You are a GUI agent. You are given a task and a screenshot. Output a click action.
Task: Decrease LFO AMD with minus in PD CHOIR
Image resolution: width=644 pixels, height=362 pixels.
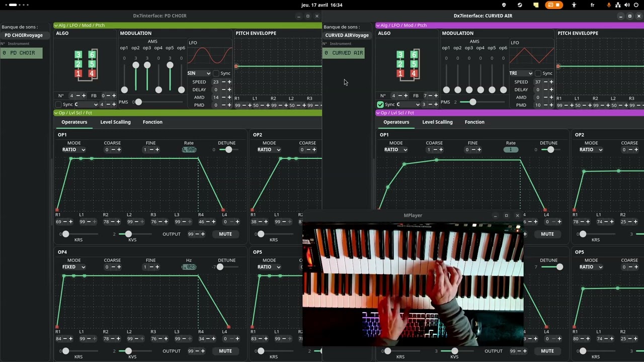coord(223,98)
